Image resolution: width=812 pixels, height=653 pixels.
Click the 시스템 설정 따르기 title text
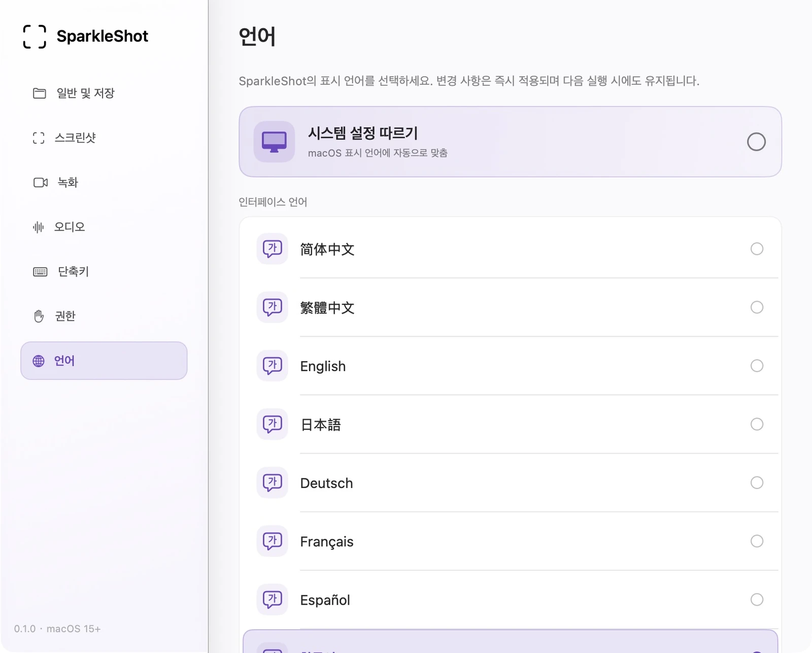coord(363,133)
